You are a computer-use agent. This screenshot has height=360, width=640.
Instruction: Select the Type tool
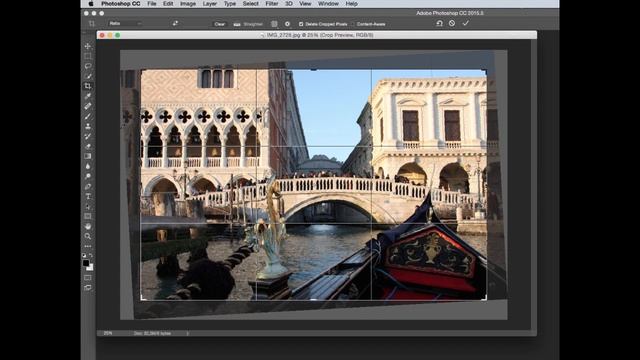pyautogui.click(x=88, y=196)
